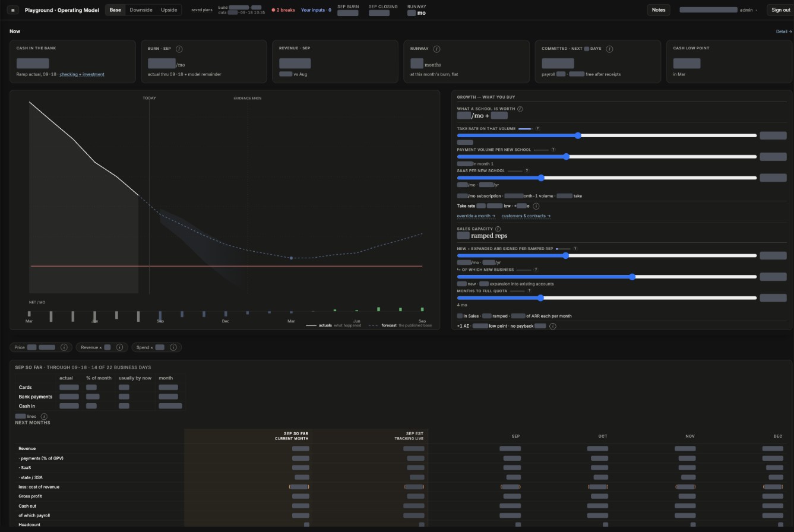
Task: Open the override a month → link
Action: (476, 216)
